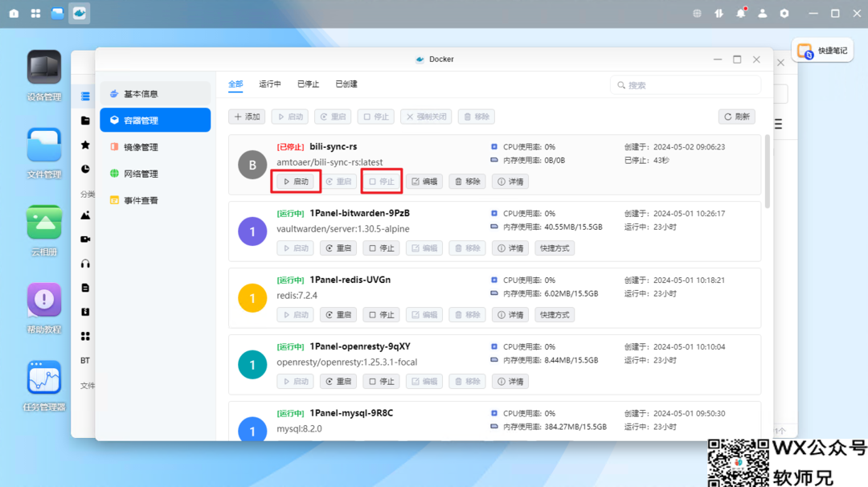Switch to the 已停止 tab
The width and height of the screenshot is (868, 487).
(x=309, y=84)
